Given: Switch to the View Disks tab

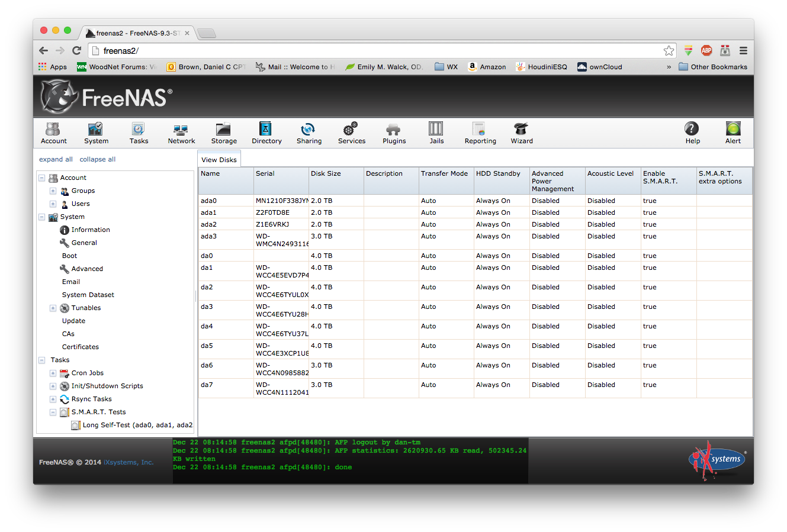Looking at the screenshot, I should (219, 159).
